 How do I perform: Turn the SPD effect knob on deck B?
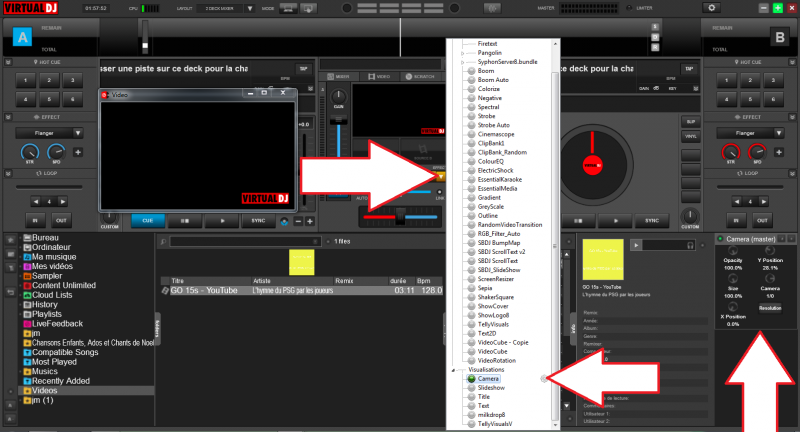pos(757,152)
